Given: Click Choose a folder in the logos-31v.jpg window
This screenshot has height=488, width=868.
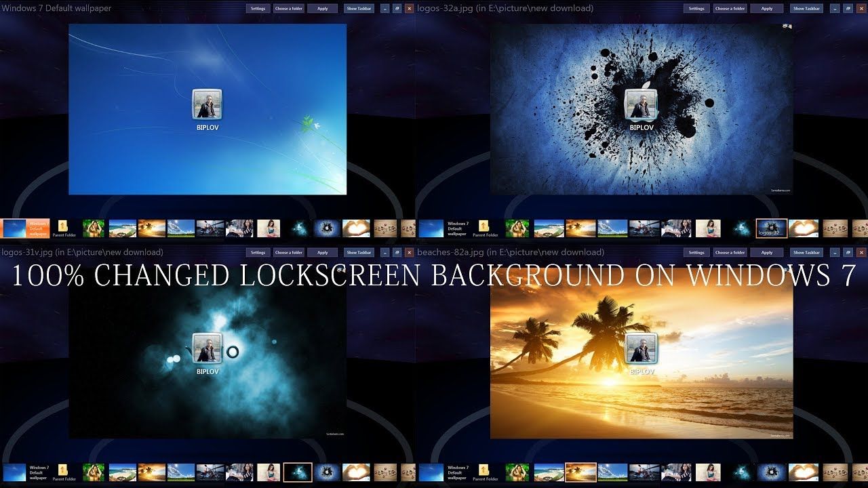Looking at the screenshot, I should [290, 252].
